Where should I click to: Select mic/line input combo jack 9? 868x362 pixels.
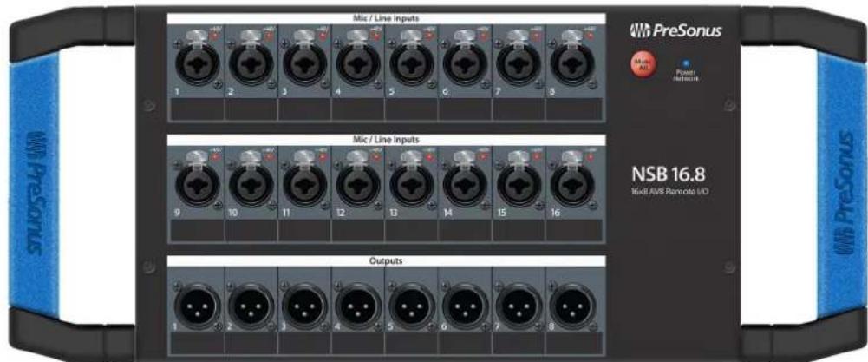(x=197, y=187)
